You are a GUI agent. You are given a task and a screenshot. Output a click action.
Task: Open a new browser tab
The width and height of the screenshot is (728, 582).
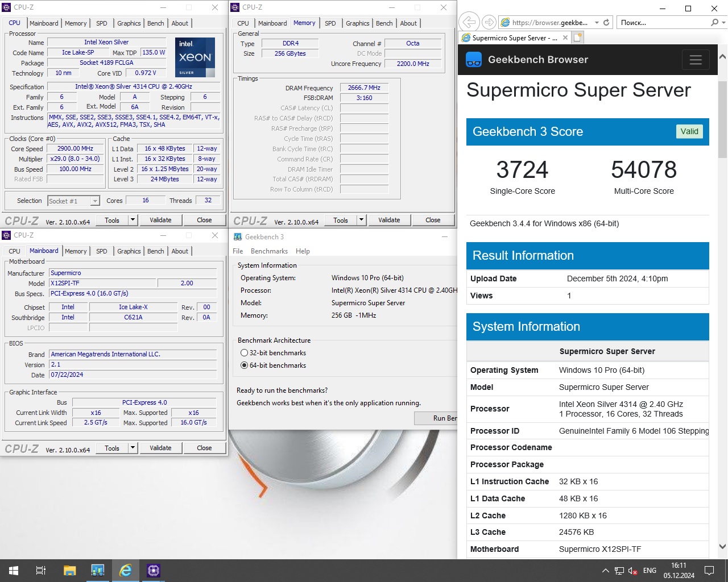point(577,38)
